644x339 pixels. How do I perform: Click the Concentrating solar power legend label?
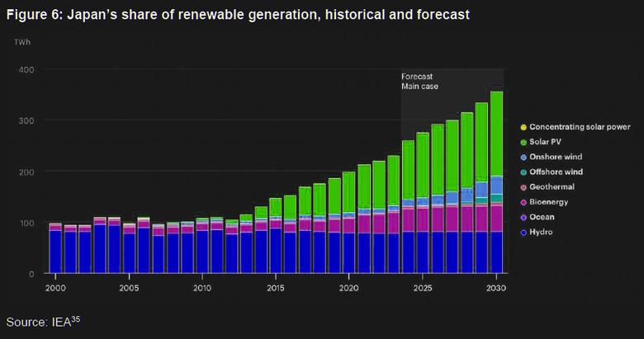[x=580, y=127]
